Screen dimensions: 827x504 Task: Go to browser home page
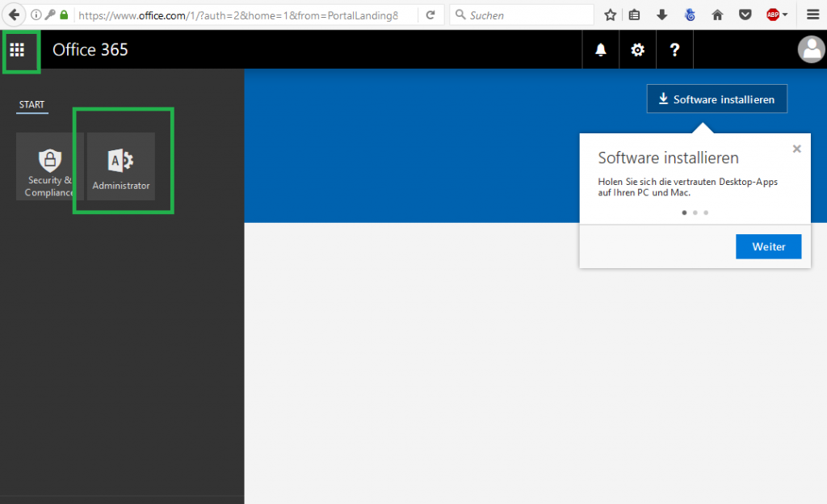pyautogui.click(x=717, y=15)
